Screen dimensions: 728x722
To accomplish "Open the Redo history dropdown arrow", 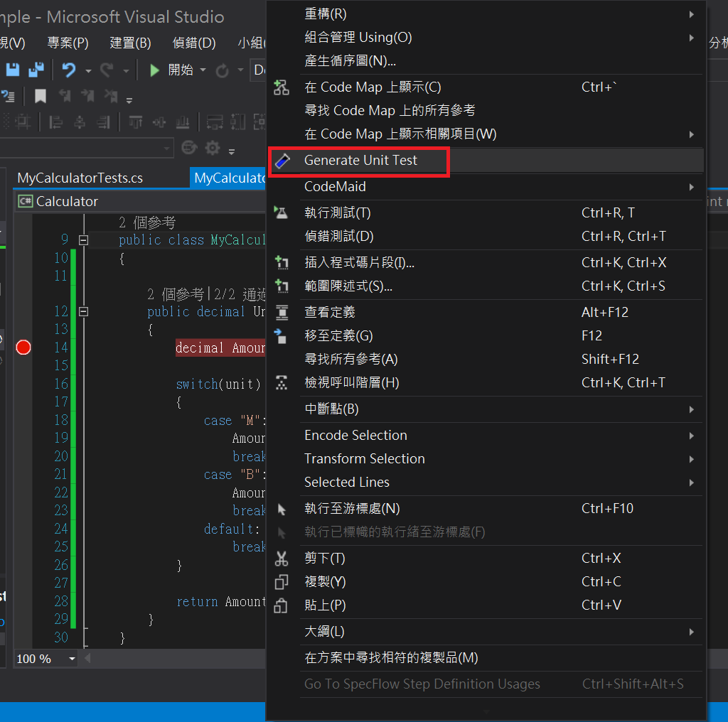I will click(x=126, y=71).
